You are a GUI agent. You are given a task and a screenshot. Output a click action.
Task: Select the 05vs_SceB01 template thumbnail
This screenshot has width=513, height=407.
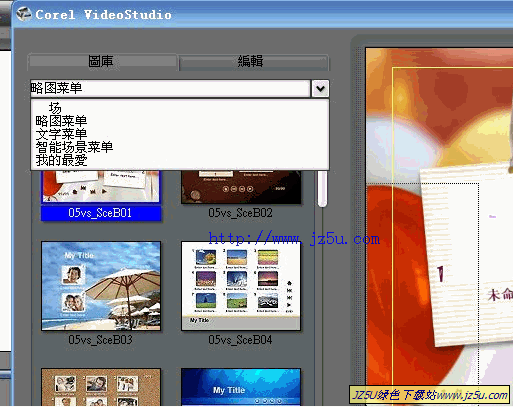[x=101, y=186]
